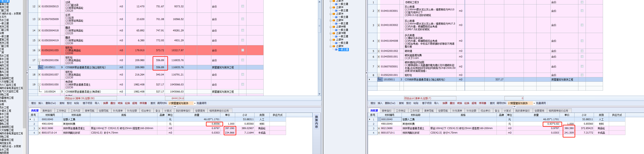
Task: Click 增子项目 in the right window toolbar
Action: click(x=427, y=103)
